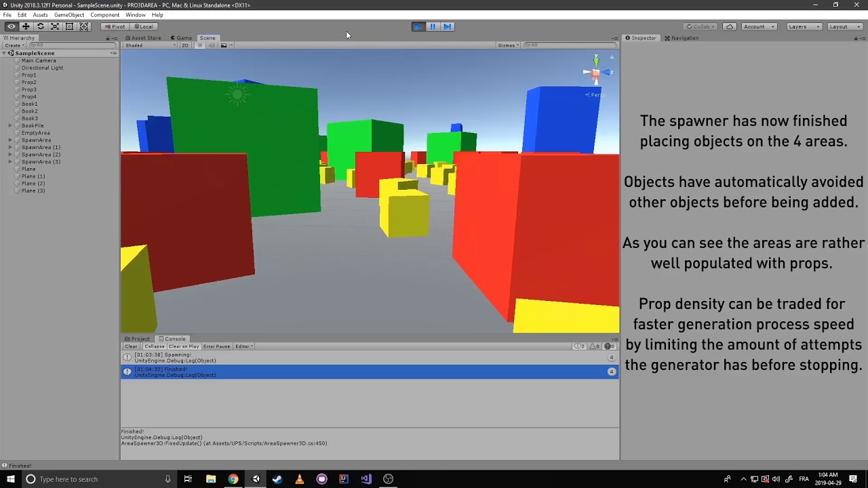Select the Scale tool
Screen dimensions: 868x488
click(x=55, y=26)
